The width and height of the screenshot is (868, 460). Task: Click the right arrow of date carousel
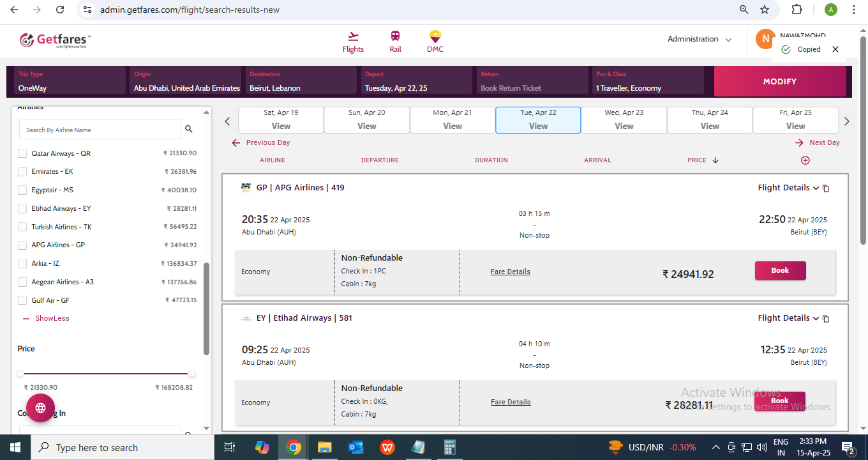pyautogui.click(x=847, y=121)
